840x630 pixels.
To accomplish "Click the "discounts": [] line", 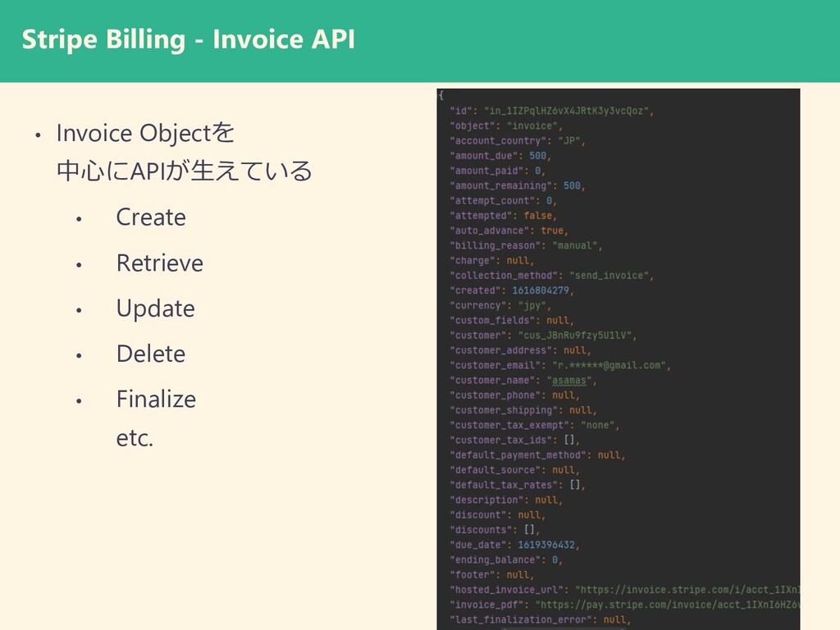I will point(495,531).
